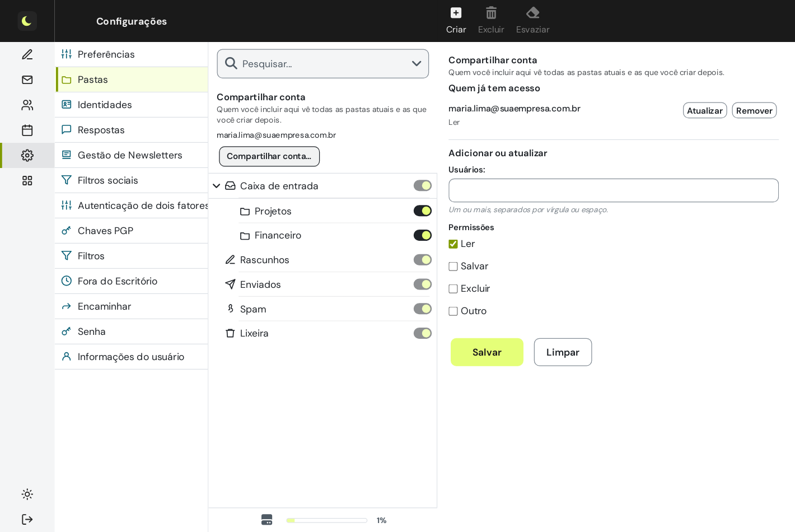
Task: Click the storage usage progress bar
Action: pyautogui.click(x=326, y=520)
